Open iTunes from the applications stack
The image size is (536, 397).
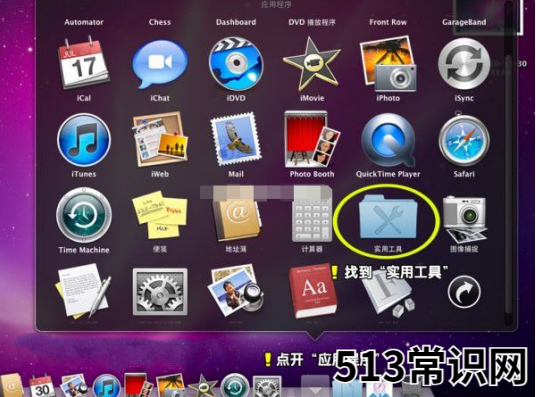[84, 140]
